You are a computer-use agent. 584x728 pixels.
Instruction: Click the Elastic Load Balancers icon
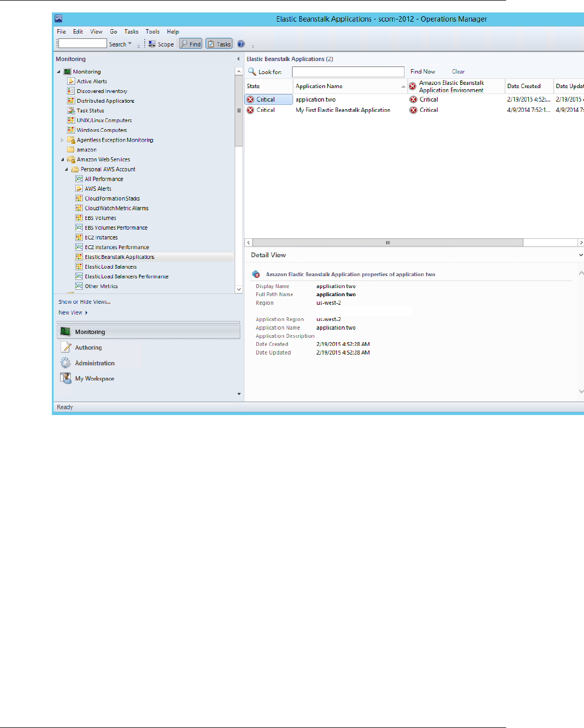[79, 266]
